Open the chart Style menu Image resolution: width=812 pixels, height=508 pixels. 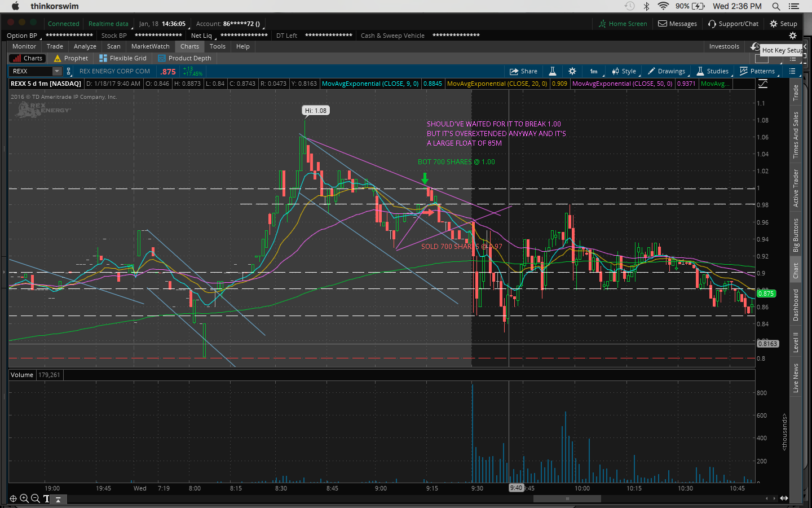click(624, 71)
